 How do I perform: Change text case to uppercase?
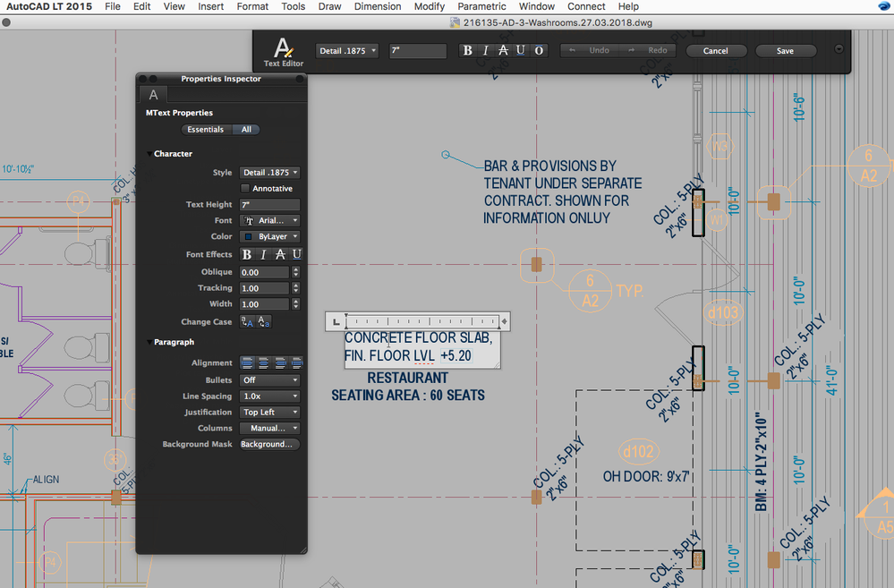[x=247, y=322]
